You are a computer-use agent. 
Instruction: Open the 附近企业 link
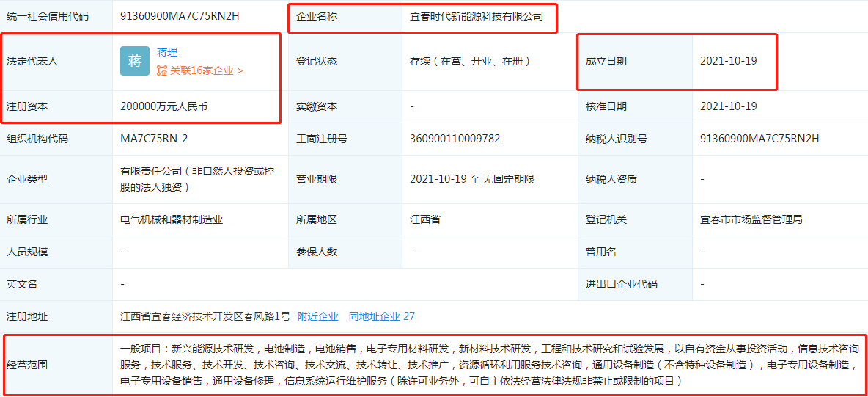coord(318,316)
